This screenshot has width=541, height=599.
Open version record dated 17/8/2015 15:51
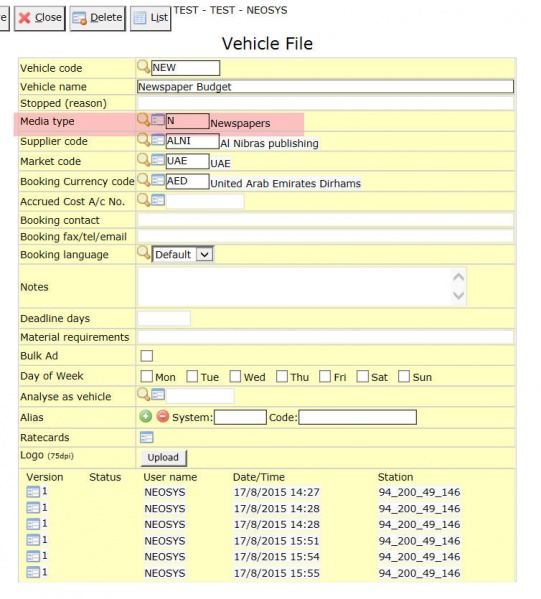point(33,540)
